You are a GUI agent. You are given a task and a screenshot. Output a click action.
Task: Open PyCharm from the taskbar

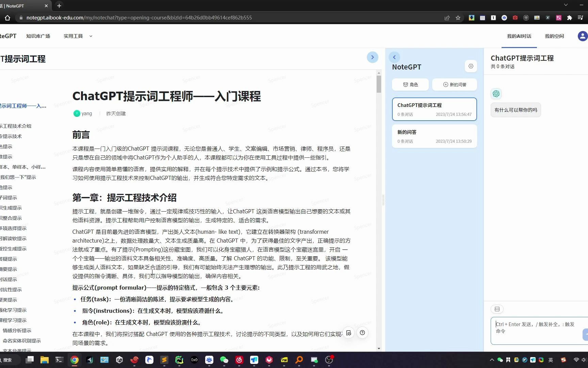tap(179, 360)
